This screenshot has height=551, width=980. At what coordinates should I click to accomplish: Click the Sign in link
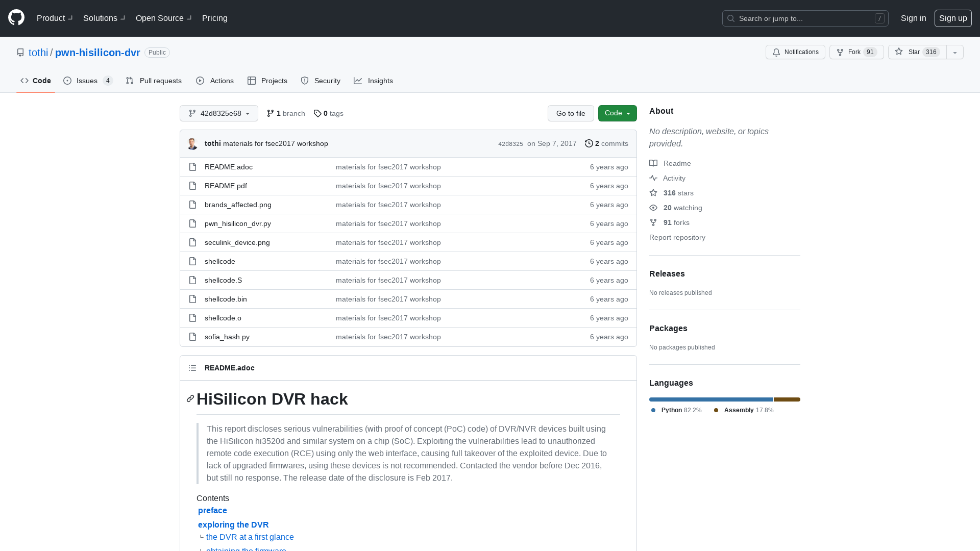(x=913, y=18)
